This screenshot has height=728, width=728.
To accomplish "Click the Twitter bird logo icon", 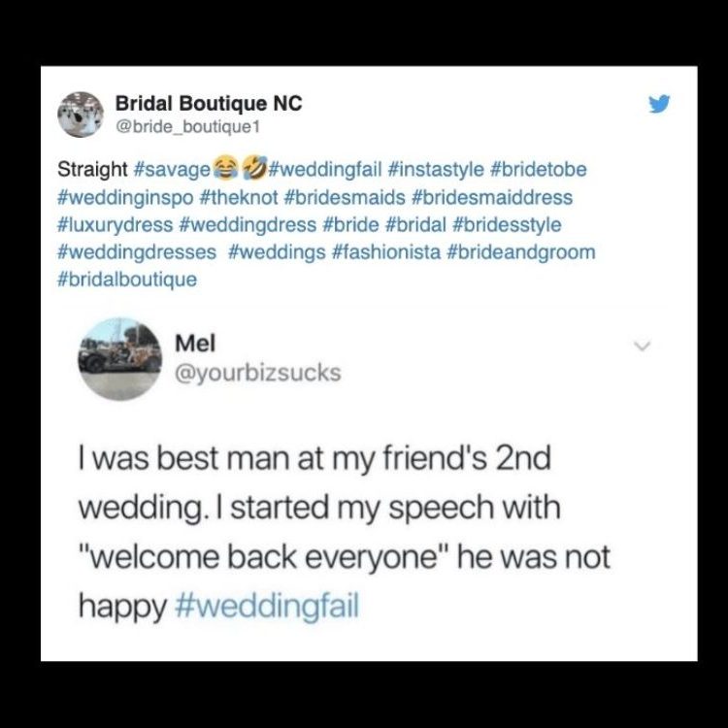I will [659, 104].
